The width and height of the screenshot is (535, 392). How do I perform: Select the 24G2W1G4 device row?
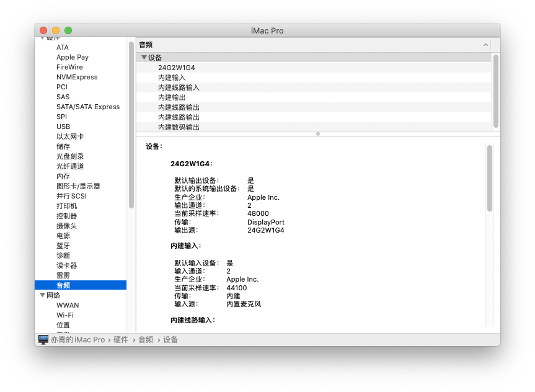[x=314, y=67]
